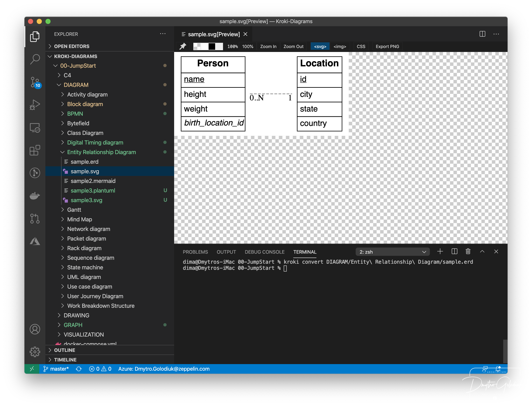This screenshot has width=532, height=406.
Task: Switch to the OUTPUT panel tab
Action: (226, 252)
